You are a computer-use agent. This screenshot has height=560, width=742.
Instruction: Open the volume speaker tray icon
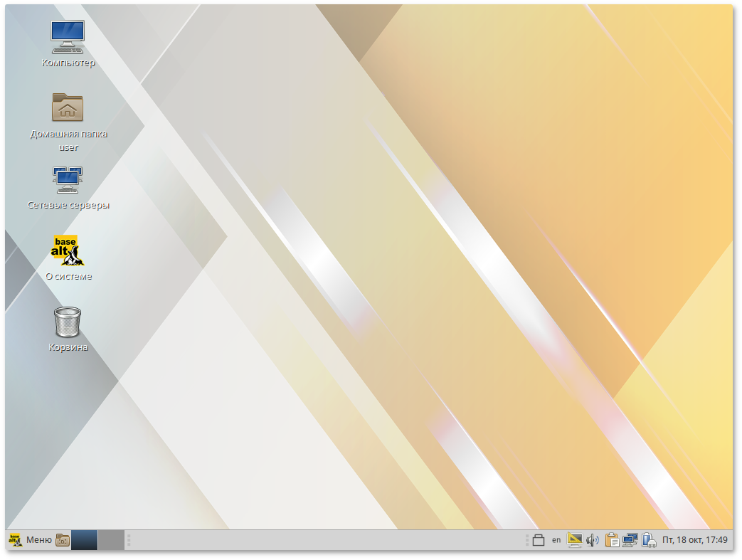coord(593,540)
